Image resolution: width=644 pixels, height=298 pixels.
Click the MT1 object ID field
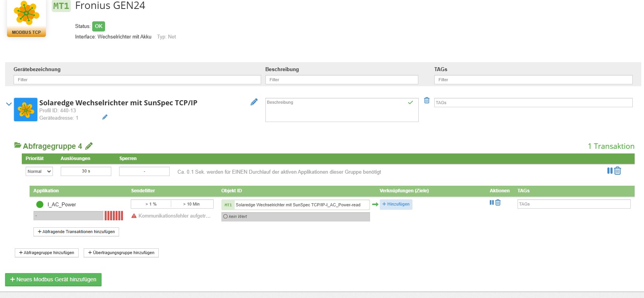295,205
